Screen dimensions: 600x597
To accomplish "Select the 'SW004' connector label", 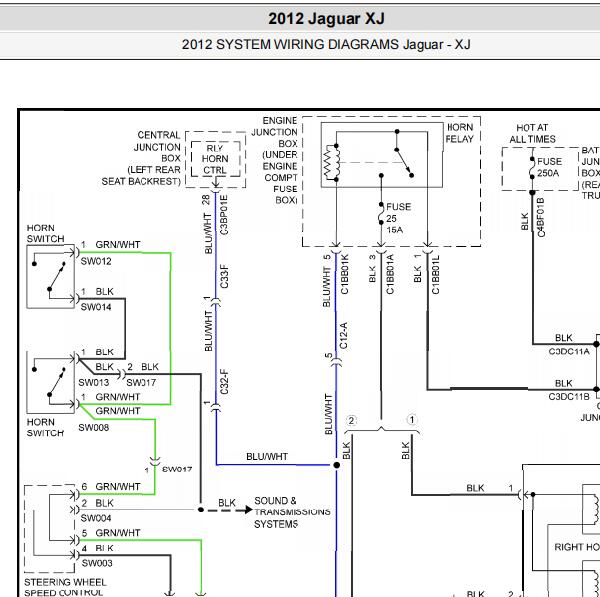I will coord(96,518).
